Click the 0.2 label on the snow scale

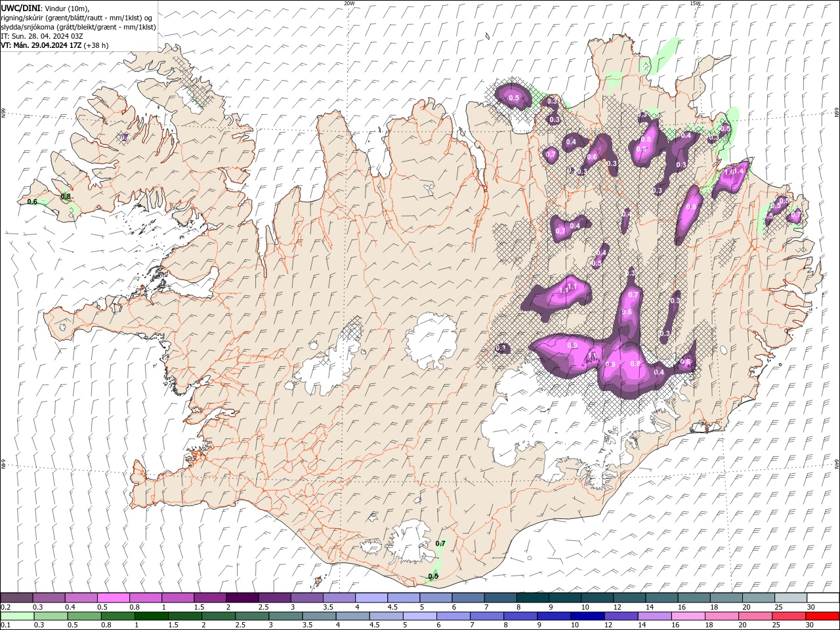[x=6, y=607]
